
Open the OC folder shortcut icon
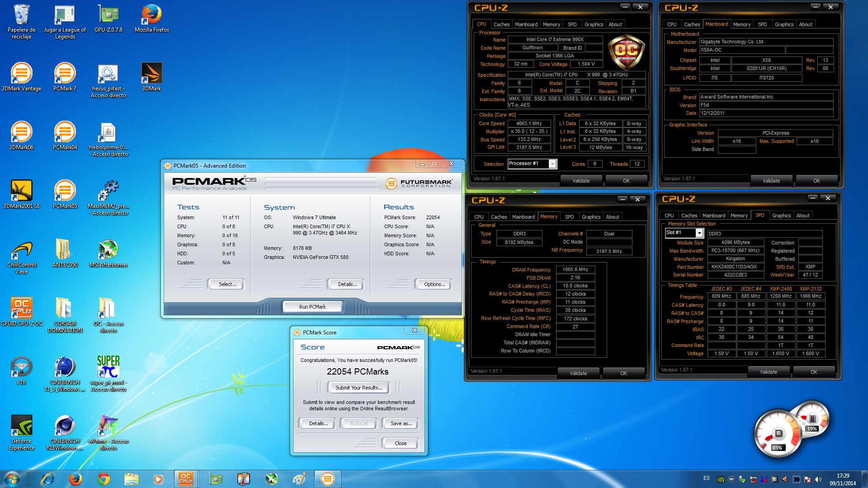[x=108, y=315]
